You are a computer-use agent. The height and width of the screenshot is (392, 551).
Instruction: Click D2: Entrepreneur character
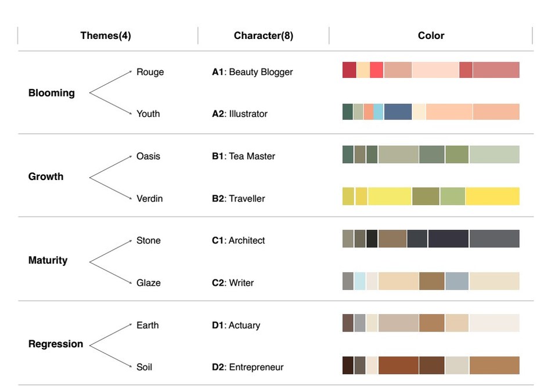pos(248,367)
